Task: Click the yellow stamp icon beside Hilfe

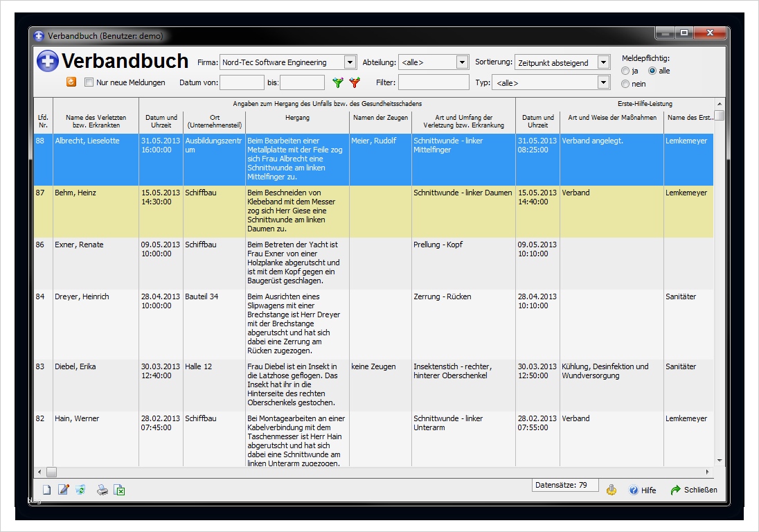Action: coord(611,490)
